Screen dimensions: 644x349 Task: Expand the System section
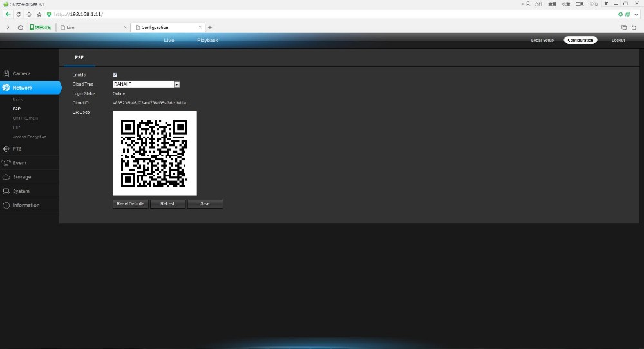tap(30, 191)
